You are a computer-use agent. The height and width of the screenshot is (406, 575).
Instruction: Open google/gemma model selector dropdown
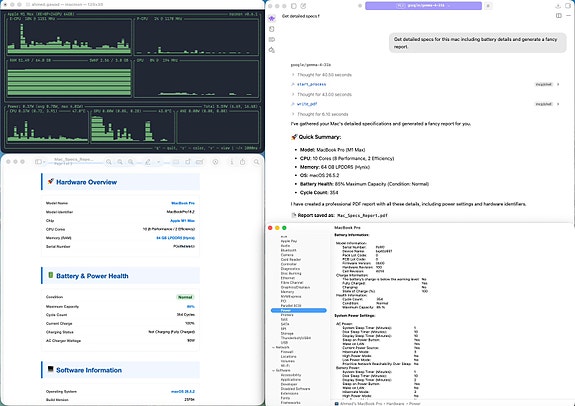[423, 6]
